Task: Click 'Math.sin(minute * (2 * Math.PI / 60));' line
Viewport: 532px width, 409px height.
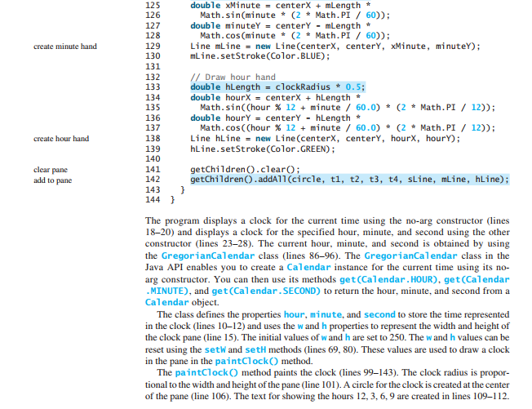Action: pyautogui.click(x=295, y=16)
